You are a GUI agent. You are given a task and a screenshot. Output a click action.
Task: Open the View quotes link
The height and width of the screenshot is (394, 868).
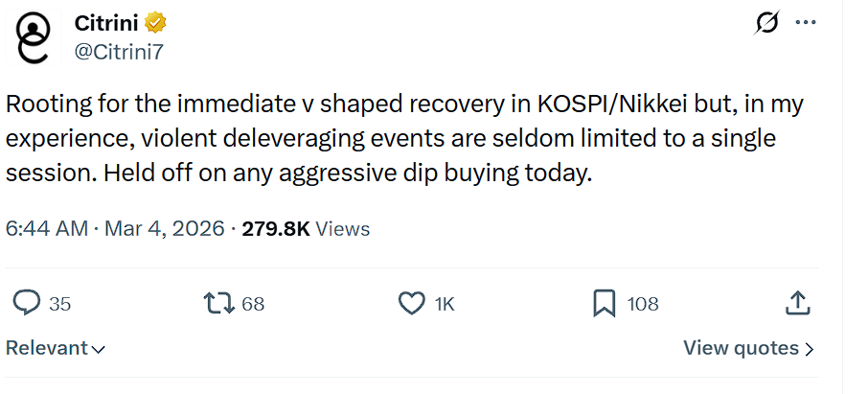pyautogui.click(x=748, y=348)
